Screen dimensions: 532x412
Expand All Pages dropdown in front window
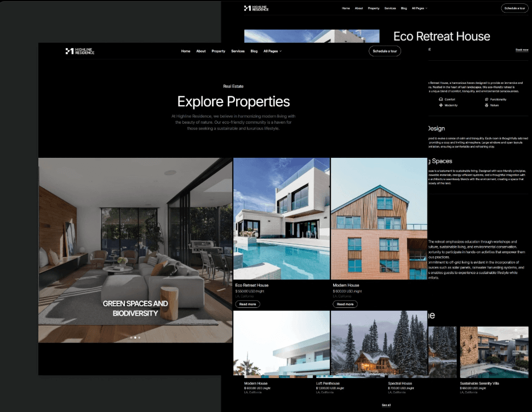pyautogui.click(x=272, y=51)
